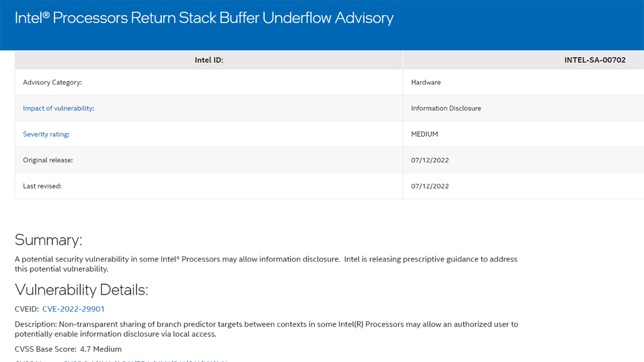Click the summary paragraph about prescriptive guidance
Viewport: 644px width, 362px height.
point(266,264)
